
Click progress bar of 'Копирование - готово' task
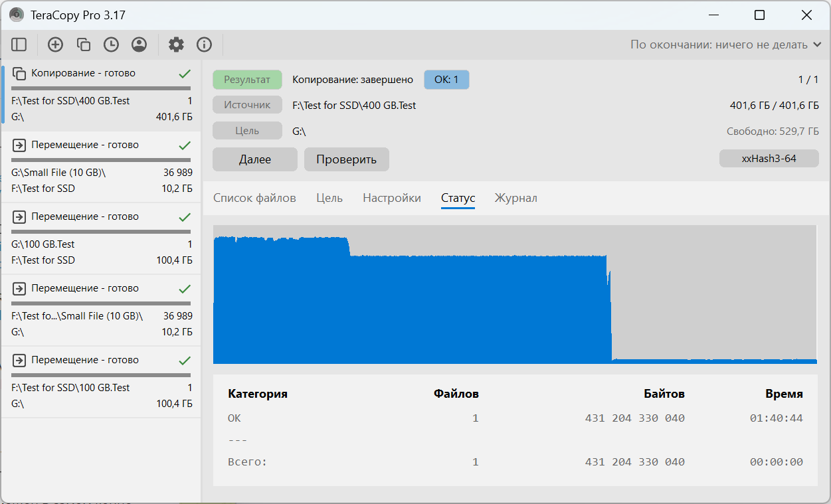101,88
